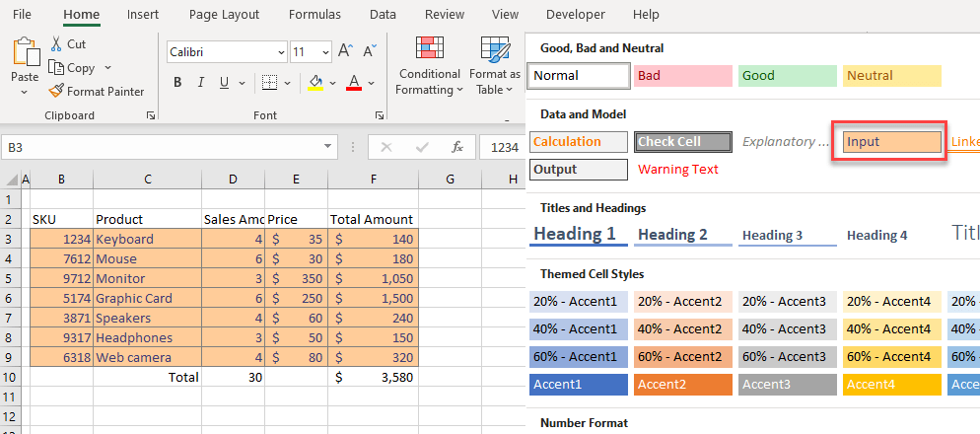Select the solid Accent4 style
The height and width of the screenshot is (434, 980).
(x=892, y=385)
